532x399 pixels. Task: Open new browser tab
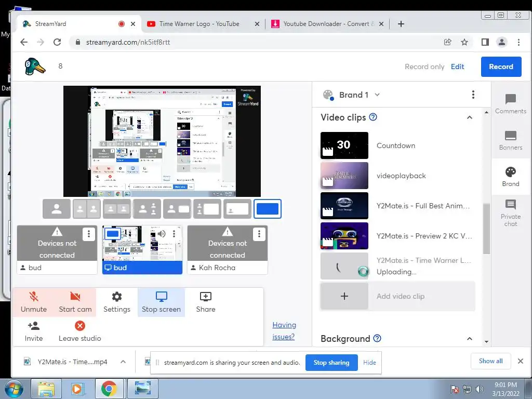pos(401,24)
